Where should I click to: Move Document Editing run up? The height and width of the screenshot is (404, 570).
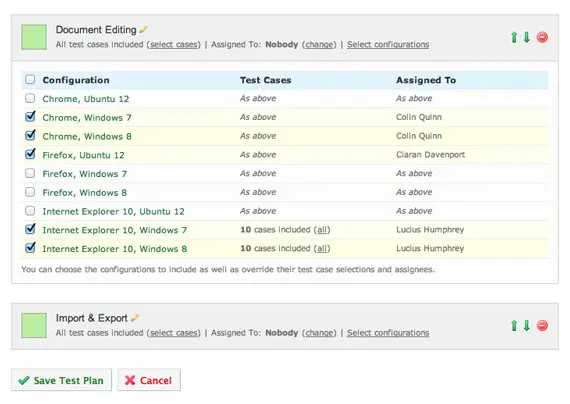tap(514, 37)
